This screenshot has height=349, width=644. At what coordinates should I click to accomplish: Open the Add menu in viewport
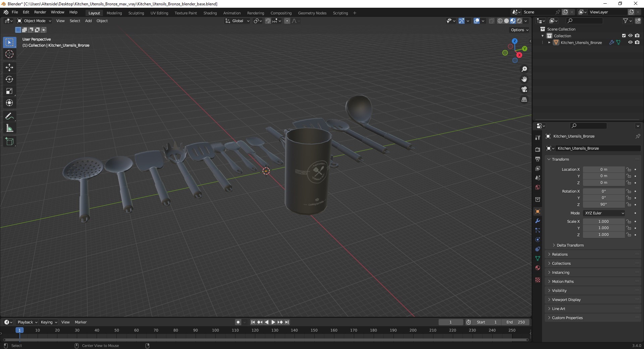click(x=88, y=21)
